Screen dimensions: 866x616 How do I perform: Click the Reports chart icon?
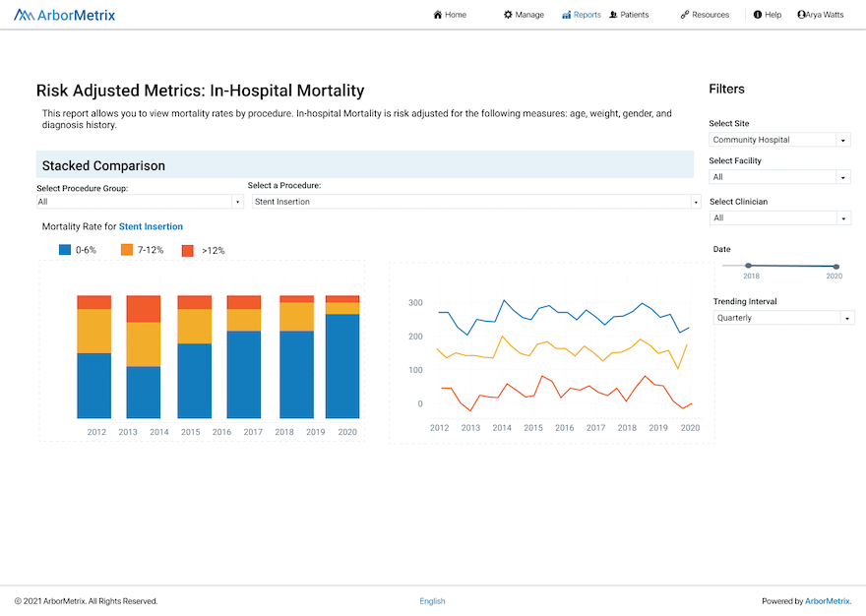click(566, 15)
